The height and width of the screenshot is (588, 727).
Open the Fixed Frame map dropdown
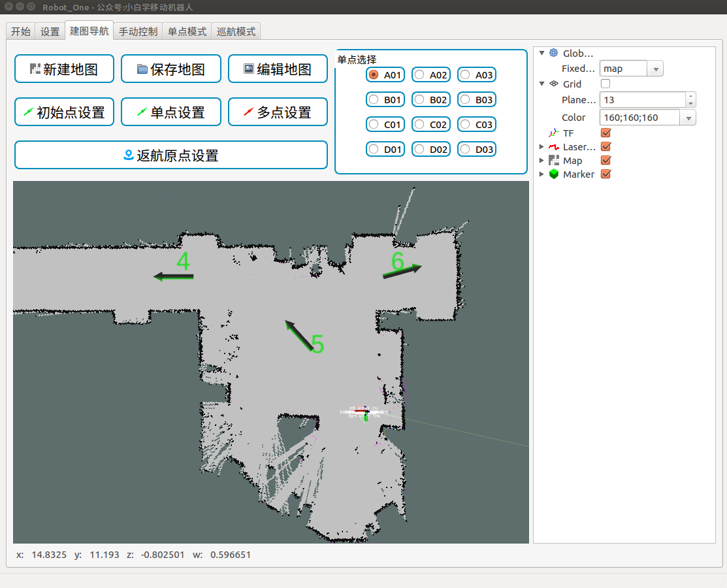[656, 69]
